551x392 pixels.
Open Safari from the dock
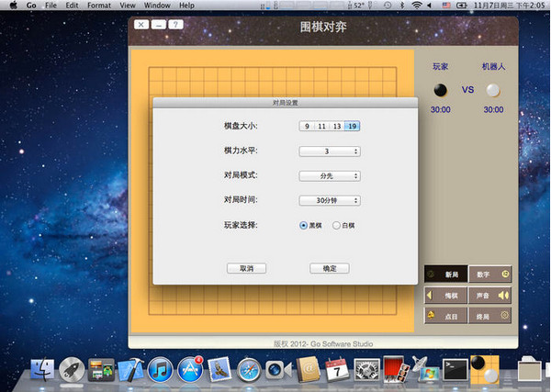click(248, 370)
